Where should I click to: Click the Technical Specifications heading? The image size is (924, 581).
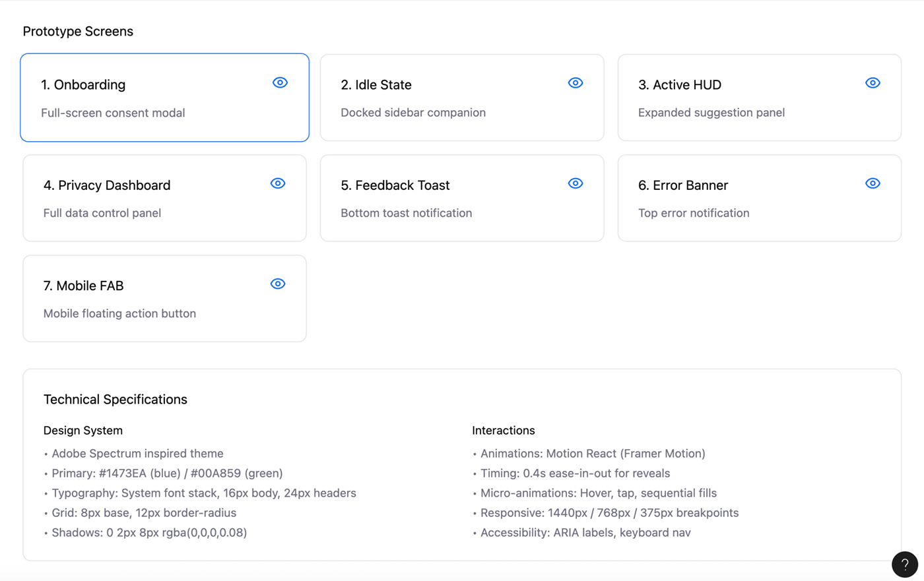[x=115, y=400]
